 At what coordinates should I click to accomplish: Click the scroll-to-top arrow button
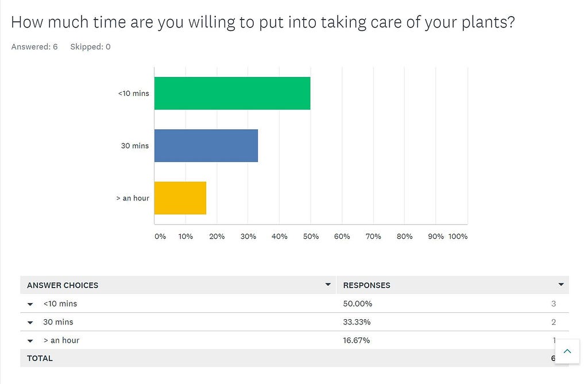[567, 351]
